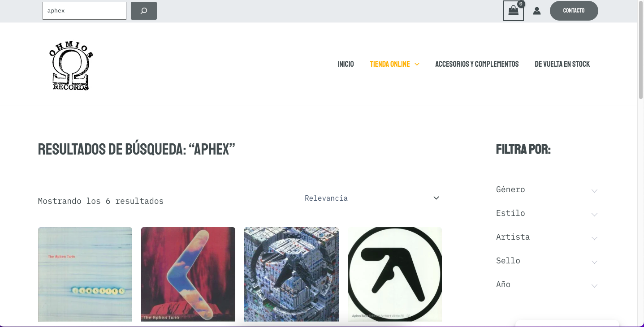Open the cube artwork album thumbnail

tap(291, 274)
